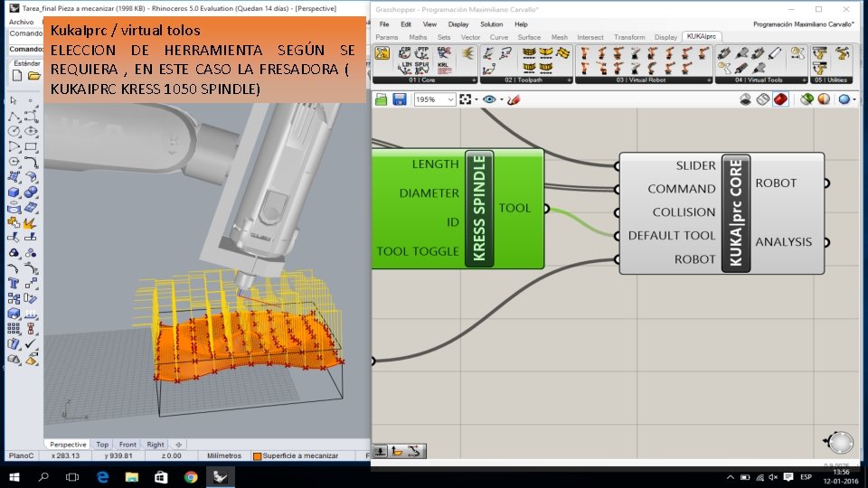868x488 pixels.
Task: Open Chrome from the taskbar
Action: point(191,477)
